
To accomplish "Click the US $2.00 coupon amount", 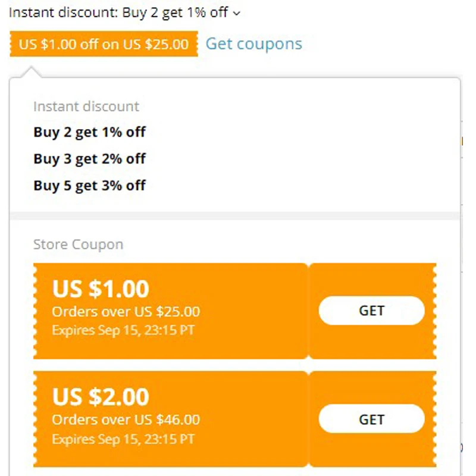I will point(101,397).
